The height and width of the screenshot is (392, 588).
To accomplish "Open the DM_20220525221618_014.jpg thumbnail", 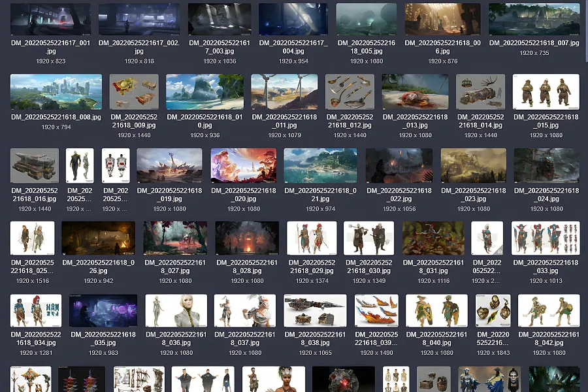I will click(480, 92).
